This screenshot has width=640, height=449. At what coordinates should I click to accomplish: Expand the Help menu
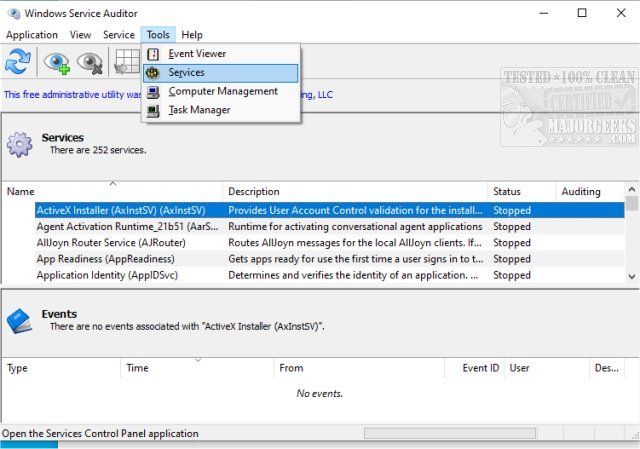point(192,35)
